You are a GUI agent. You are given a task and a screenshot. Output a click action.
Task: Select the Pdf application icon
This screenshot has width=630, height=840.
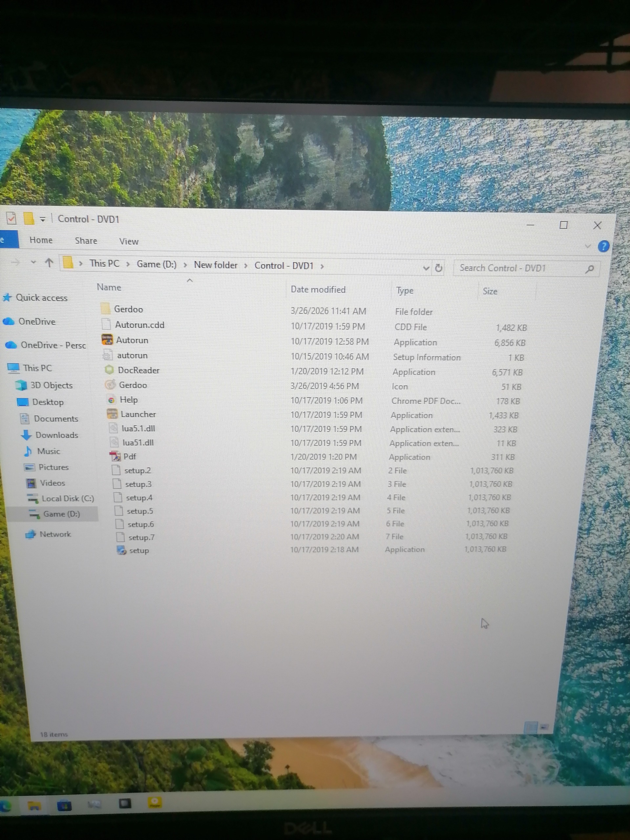click(115, 456)
